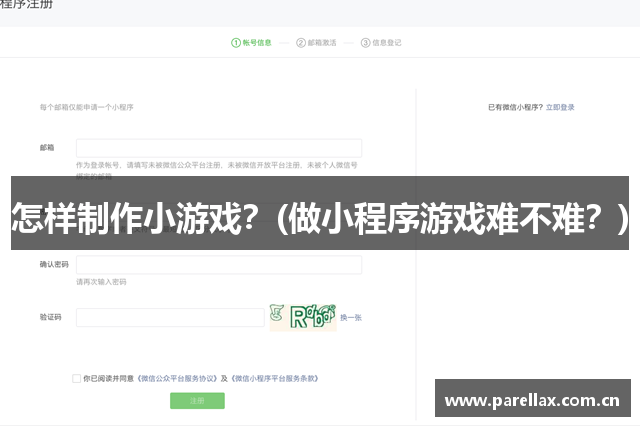Tick the 你已阅读并同意 agreement checkbox
640x426 pixels.
coord(76,379)
